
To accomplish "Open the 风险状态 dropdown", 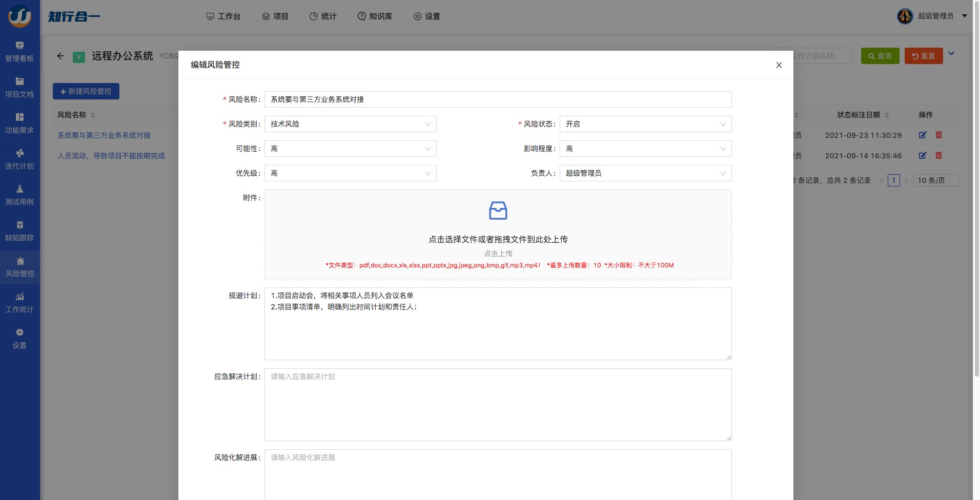I will pos(645,124).
